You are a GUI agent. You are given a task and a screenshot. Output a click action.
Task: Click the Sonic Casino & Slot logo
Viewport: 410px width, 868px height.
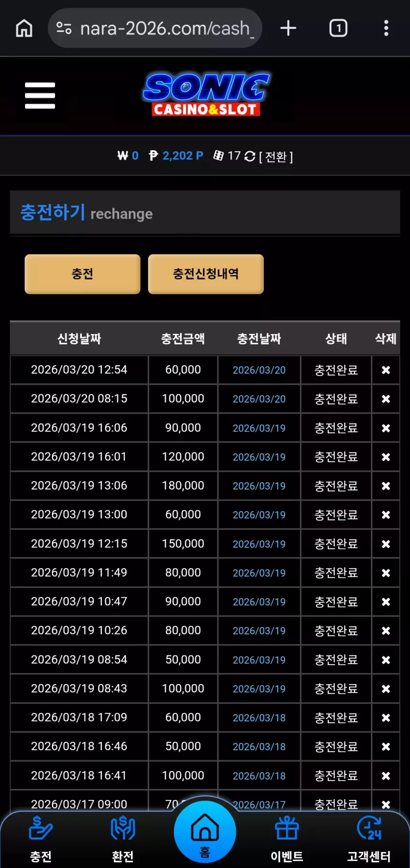coord(206,95)
